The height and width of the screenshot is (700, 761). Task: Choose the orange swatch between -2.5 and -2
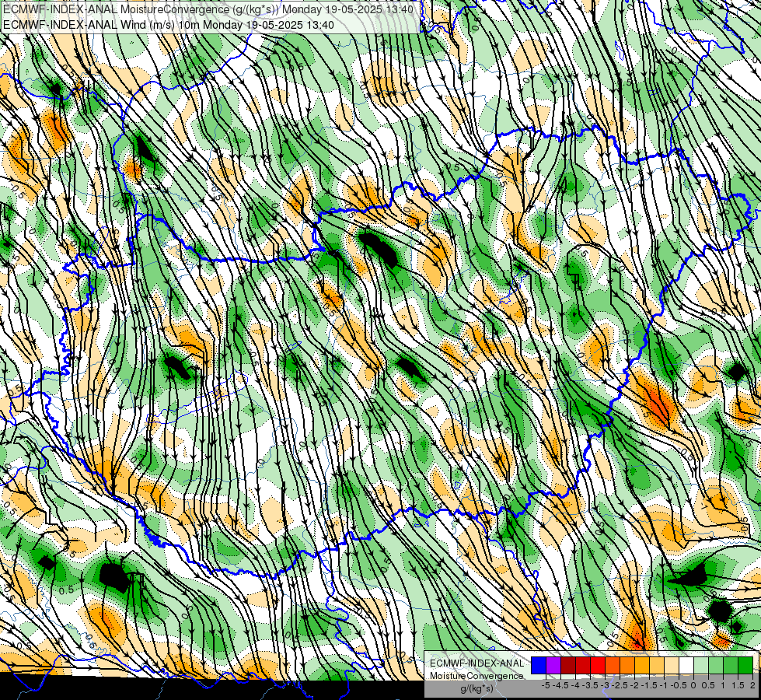627,666
